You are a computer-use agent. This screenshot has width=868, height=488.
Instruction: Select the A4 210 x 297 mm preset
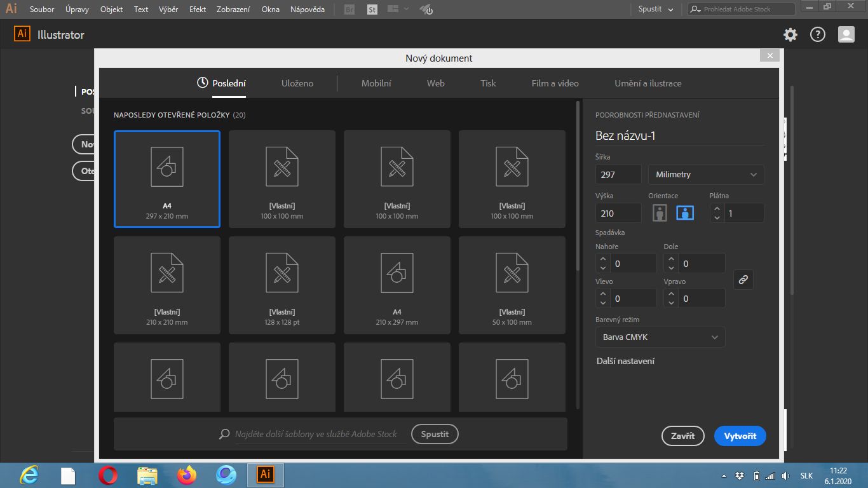pyautogui.click(x=397, y=285)
